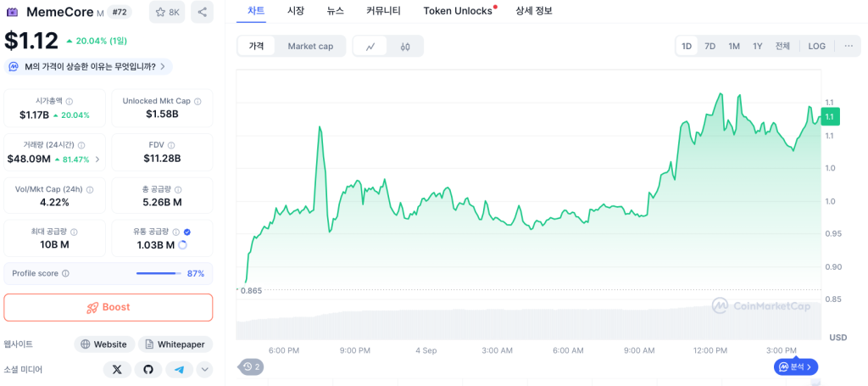Open the X (Twitter) social link
Viewport: 868px width, 386px height.
point(117,369)
